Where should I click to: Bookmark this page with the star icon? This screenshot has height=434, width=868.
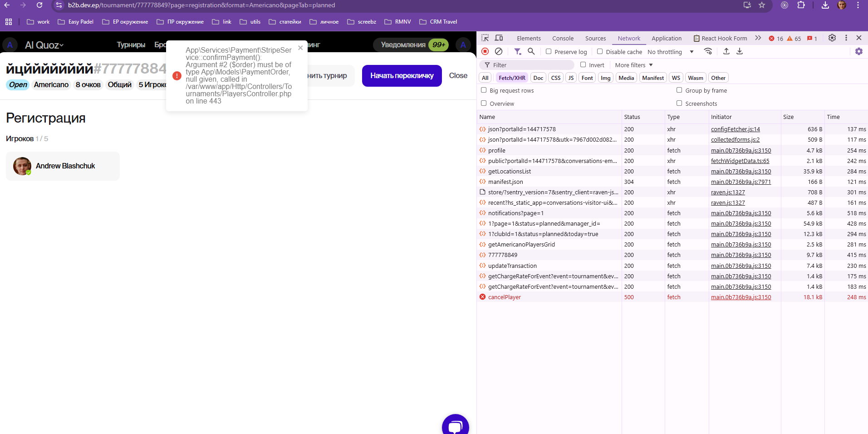click(x=762, y=5)
